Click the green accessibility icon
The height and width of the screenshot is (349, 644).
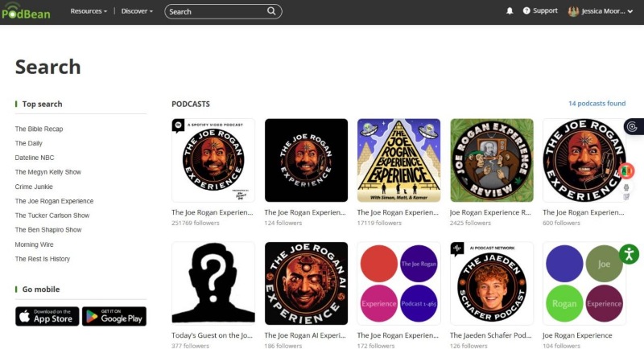point(630,254)
